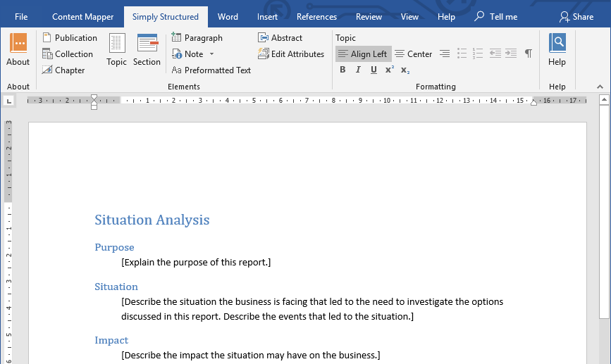Click the About book icon
Image resolution: width=611 pixels, height=364 pixels.
[x=18, y=44]
